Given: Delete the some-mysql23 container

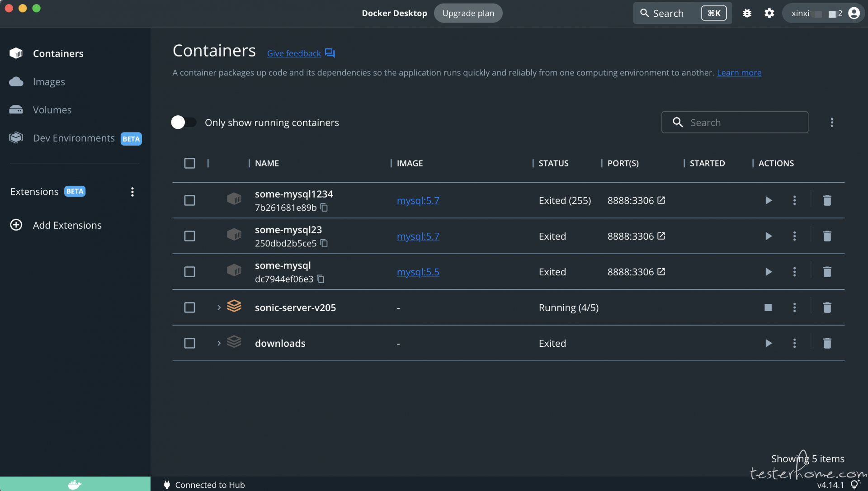Looking at the screenshot, I should [x=827, y=236].
